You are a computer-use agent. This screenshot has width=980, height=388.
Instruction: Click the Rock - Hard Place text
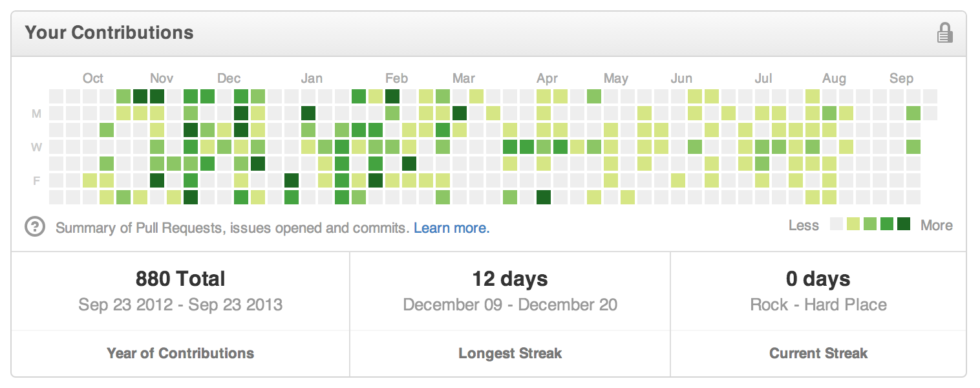818,305
